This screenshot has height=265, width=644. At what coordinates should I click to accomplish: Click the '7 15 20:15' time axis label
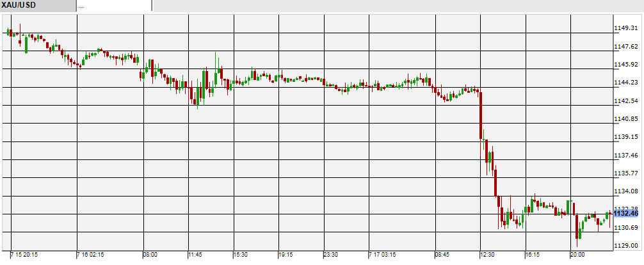coord(24,255)
